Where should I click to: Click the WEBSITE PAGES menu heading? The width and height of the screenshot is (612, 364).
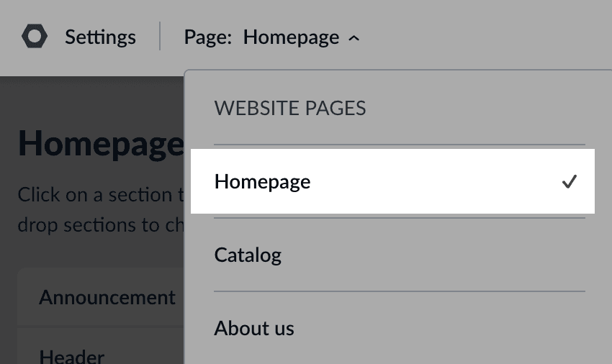point(290,109)
